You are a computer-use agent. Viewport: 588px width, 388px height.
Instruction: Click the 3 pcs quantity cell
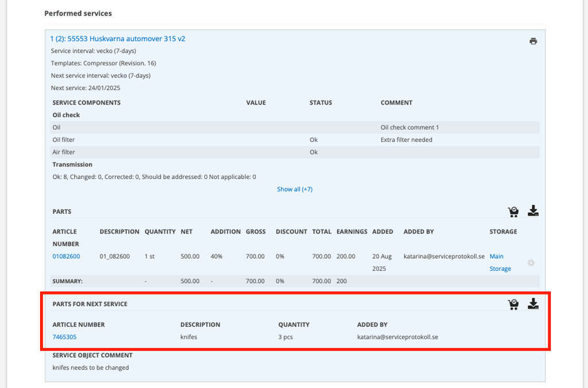tap(285, 337)
